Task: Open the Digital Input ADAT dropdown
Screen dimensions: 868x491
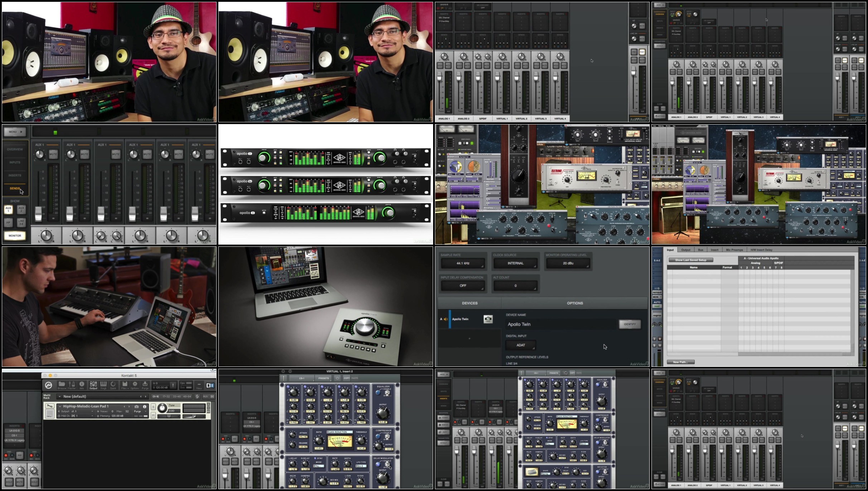Action: pos(521,345)
